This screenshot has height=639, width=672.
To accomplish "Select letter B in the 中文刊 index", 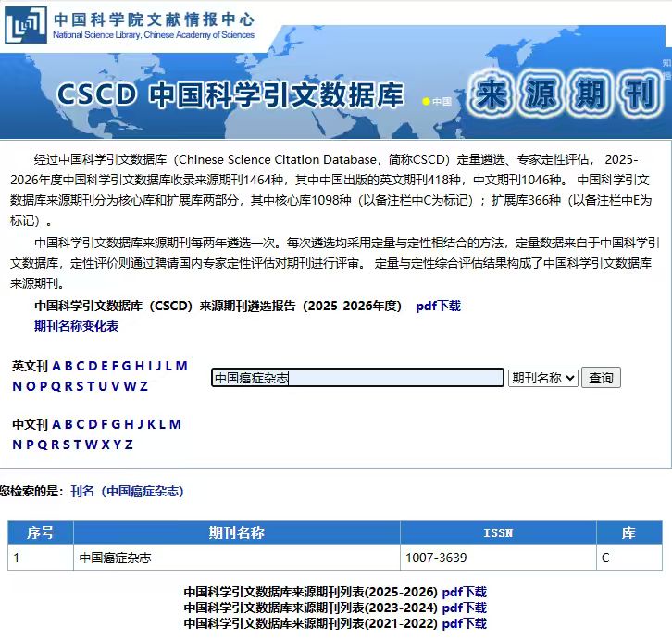I will point(68,424).
